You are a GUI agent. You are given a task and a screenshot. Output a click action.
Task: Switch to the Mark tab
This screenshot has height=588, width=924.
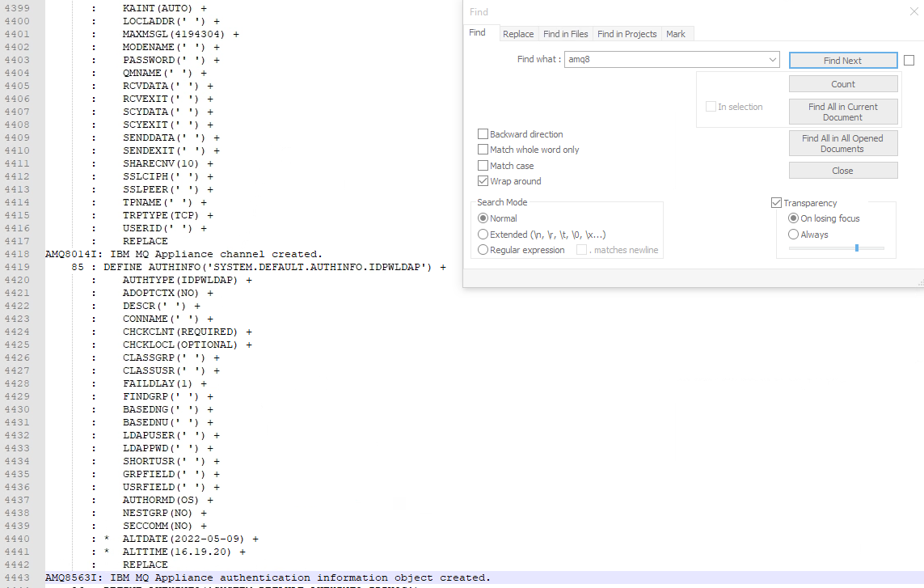675,34
